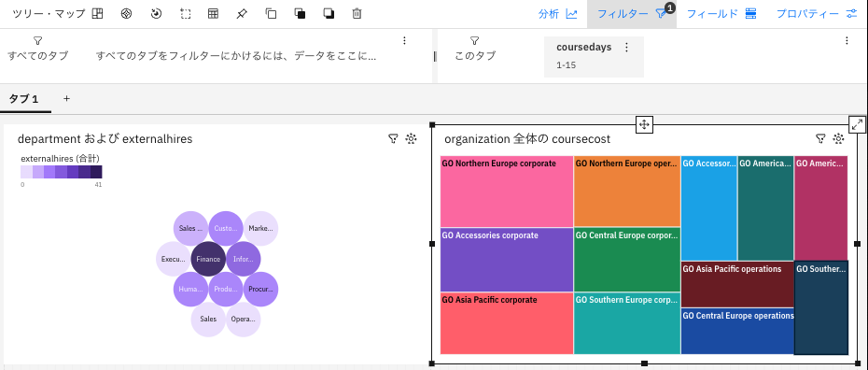Select the Sales bubble at bottom
The image size is (868, 370).
tap(208, 320)
